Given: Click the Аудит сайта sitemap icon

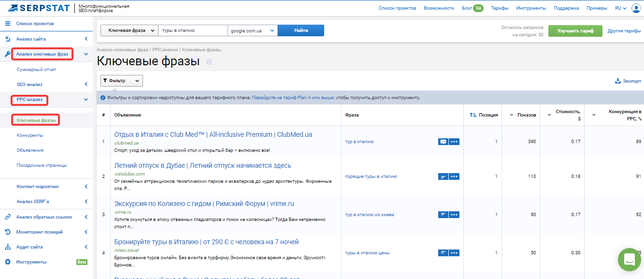Looking at the screenshot, I should 7,247.
